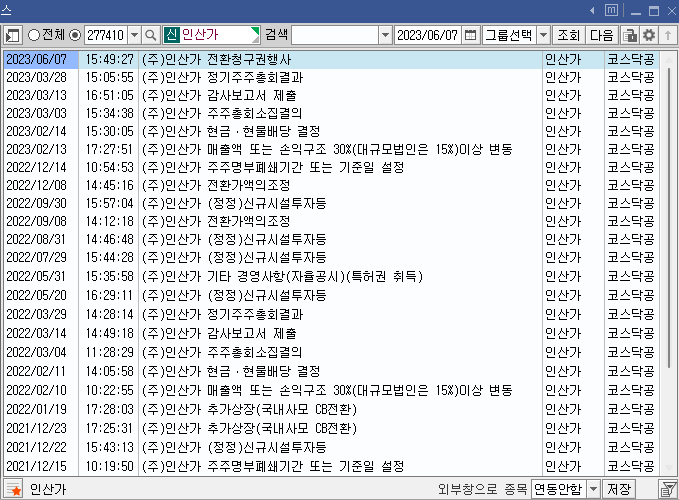Select row 추가상장 dated 2021/12/23
679x500 pixels.
click(331, 429)
